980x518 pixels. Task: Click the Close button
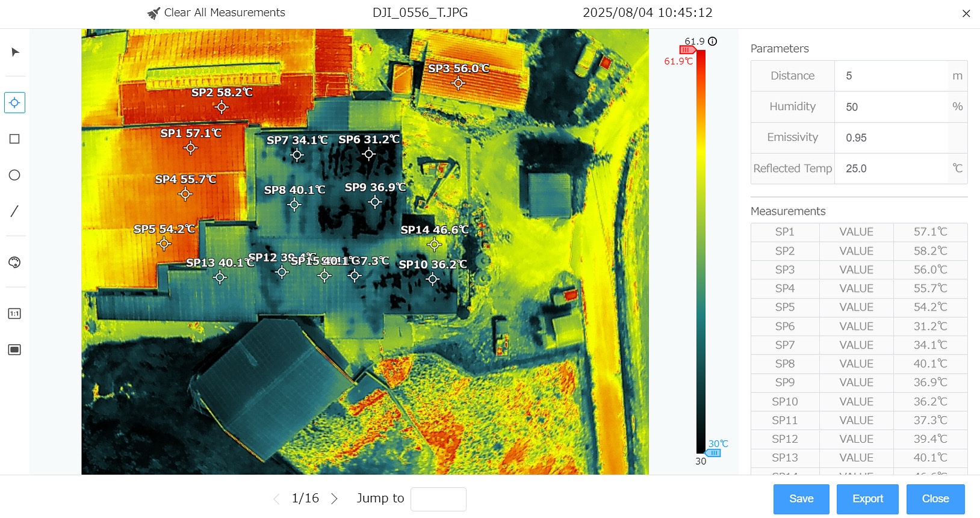tap(935, 499)
